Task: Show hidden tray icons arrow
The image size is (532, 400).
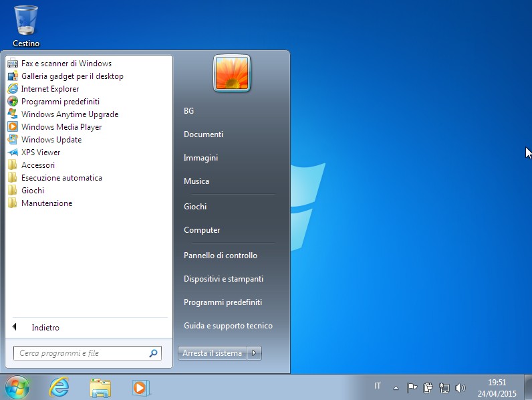Action: coord(396,388)
